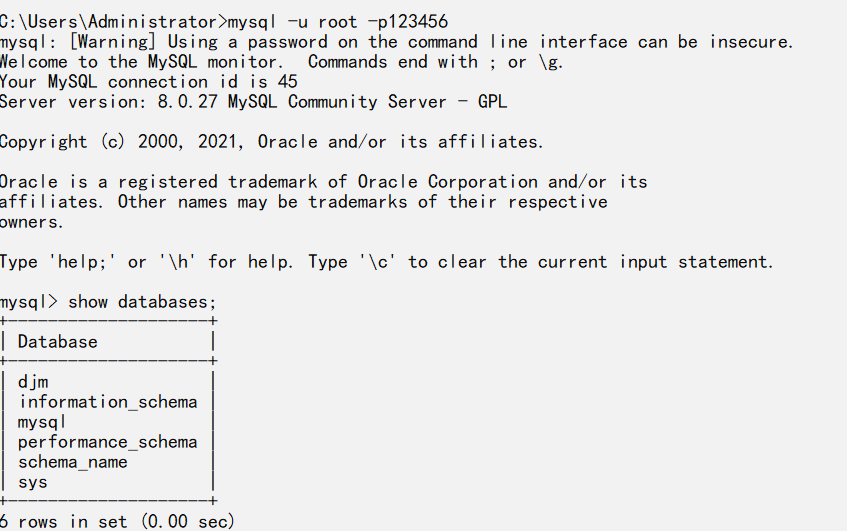The width and height of the screenshot is (847, 531).
Task: Click the 'mysql>' prompt
Action: coord(28,302)
